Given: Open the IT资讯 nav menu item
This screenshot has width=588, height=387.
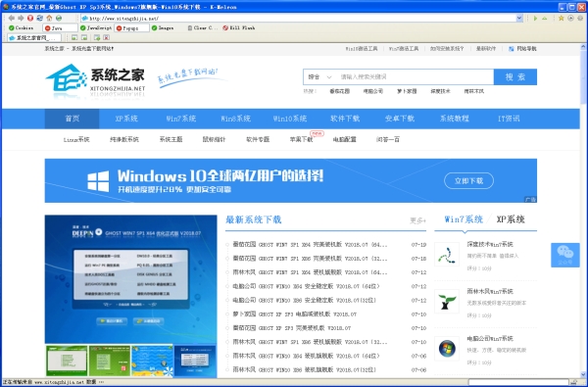Looking at the screenshot, I should click(509, 119).
